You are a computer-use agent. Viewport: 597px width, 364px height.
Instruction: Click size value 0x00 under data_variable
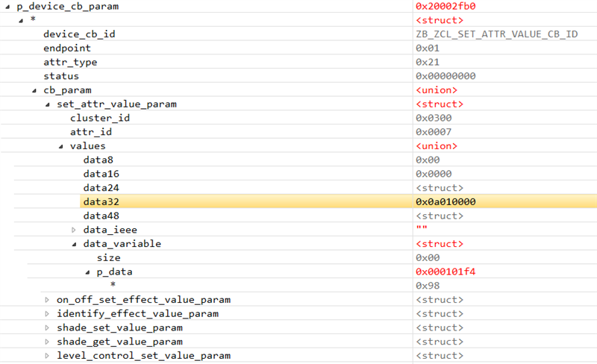click(x=428, y=258)
